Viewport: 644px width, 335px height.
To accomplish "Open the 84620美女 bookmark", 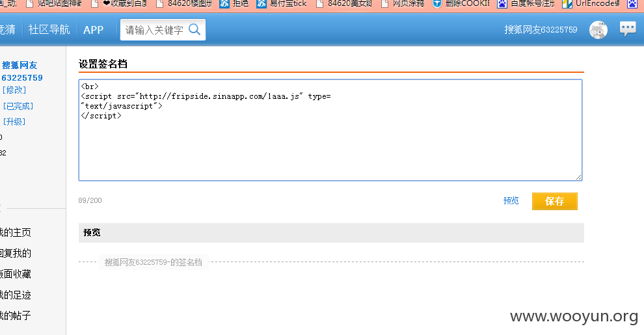I will pyautogui.click(x=343, y=4).
